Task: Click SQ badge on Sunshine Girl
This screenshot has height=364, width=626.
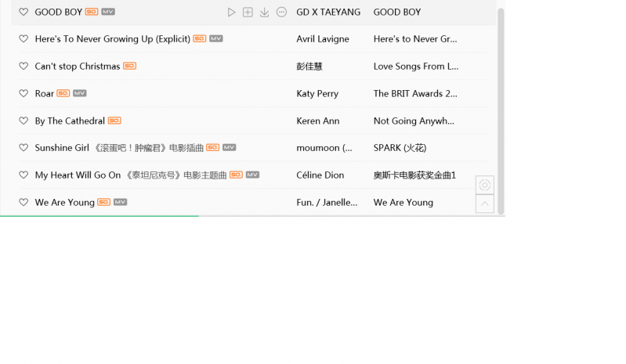Action: pyautogui.click(x=213, y=147)
